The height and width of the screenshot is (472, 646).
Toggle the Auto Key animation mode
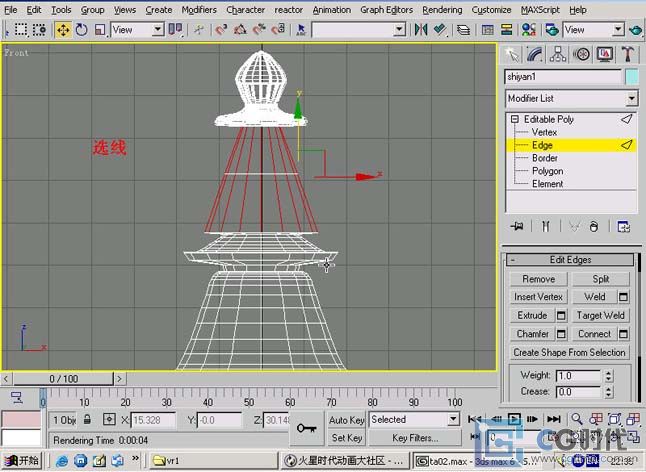tap(346, 420)
